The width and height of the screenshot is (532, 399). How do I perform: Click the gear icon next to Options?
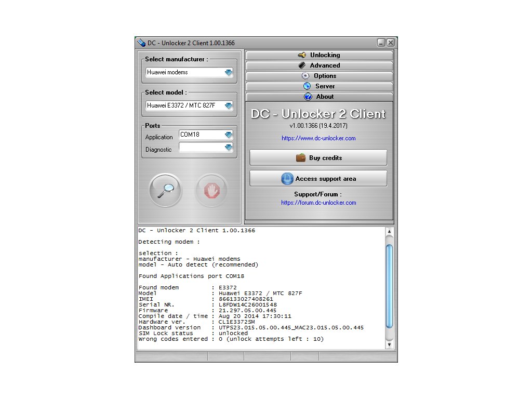305,76
